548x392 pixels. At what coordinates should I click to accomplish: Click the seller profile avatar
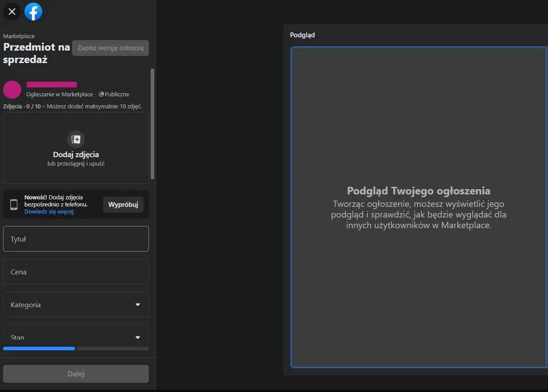[12, 90]
